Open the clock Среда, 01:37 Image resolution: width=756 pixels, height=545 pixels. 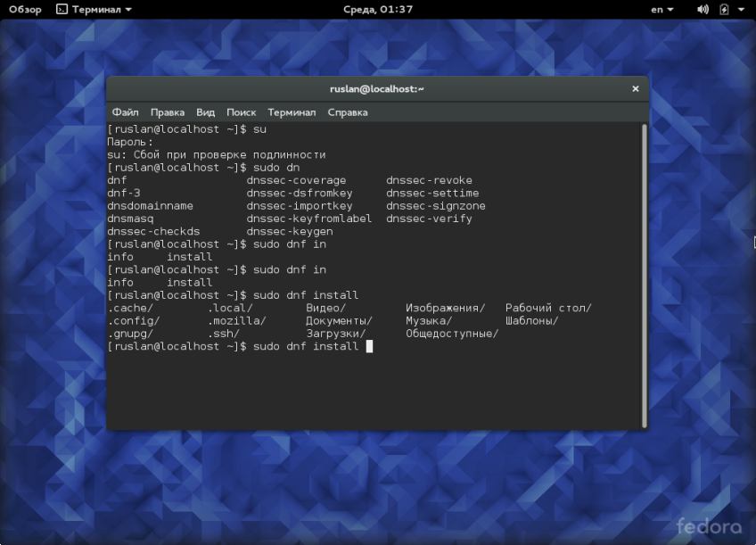tap(378, 9)
